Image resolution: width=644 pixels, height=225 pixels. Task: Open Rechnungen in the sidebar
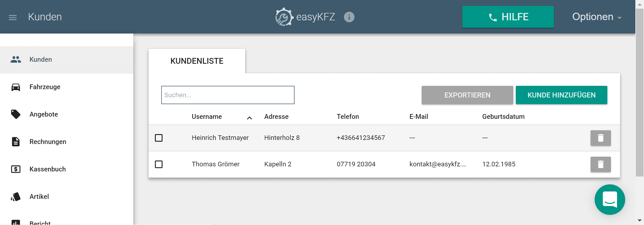pyautogui.click(x=67, y=142)
